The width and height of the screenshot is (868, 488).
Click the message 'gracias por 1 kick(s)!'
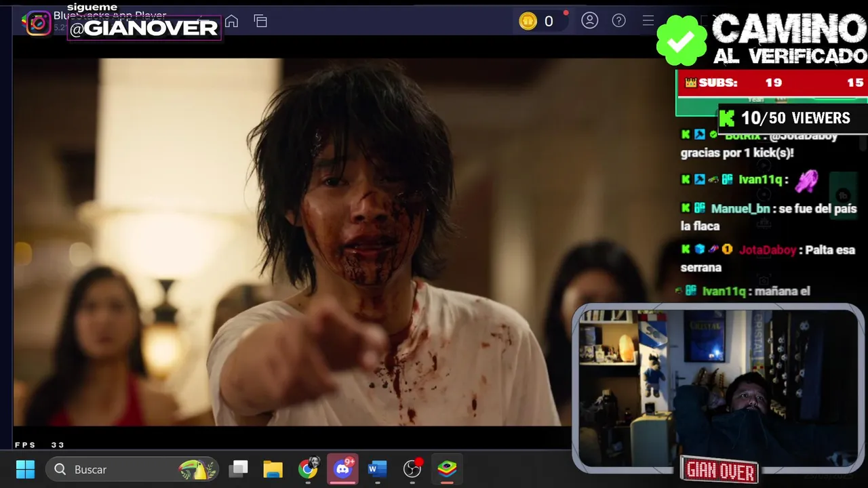[737, 153]
